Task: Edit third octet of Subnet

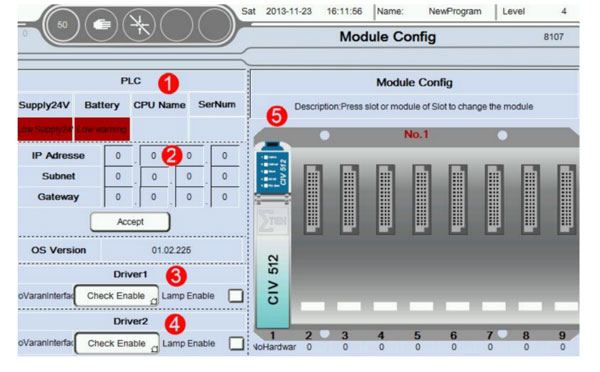Action: (x=189, y=176)
